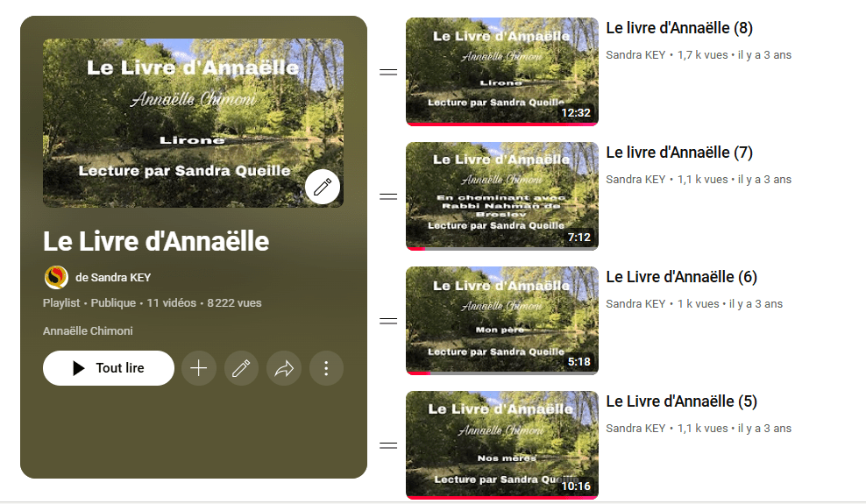Open video titled Le livre d'Annaëlle (7)
This screenshot has width=866, height=504.
tap(679, 153)
